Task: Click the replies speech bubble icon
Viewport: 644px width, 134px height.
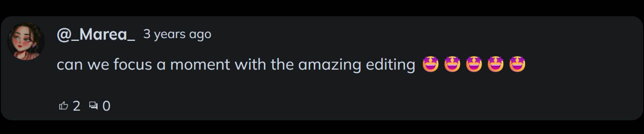Action: coord(93,106)
